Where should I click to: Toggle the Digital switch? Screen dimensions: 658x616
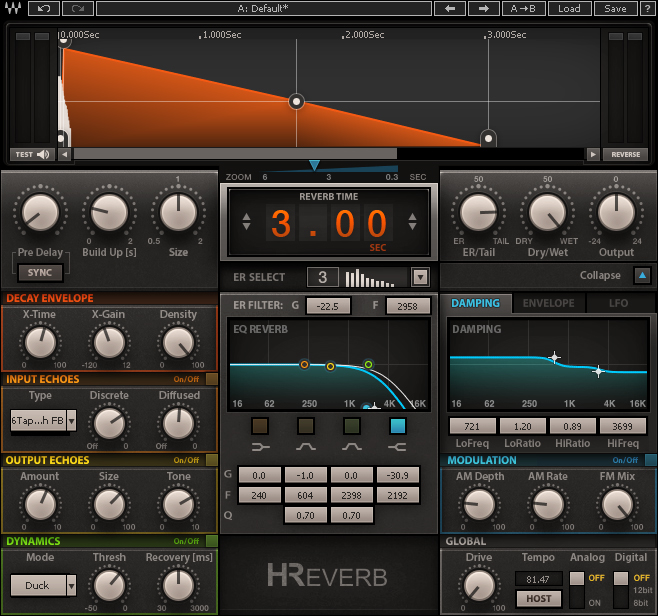[621, 589]
